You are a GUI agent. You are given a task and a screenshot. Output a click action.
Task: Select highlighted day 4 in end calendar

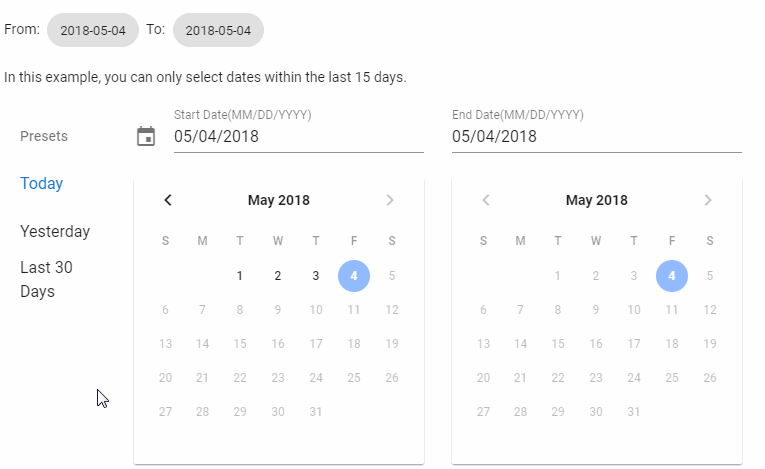tap(672, 276)
